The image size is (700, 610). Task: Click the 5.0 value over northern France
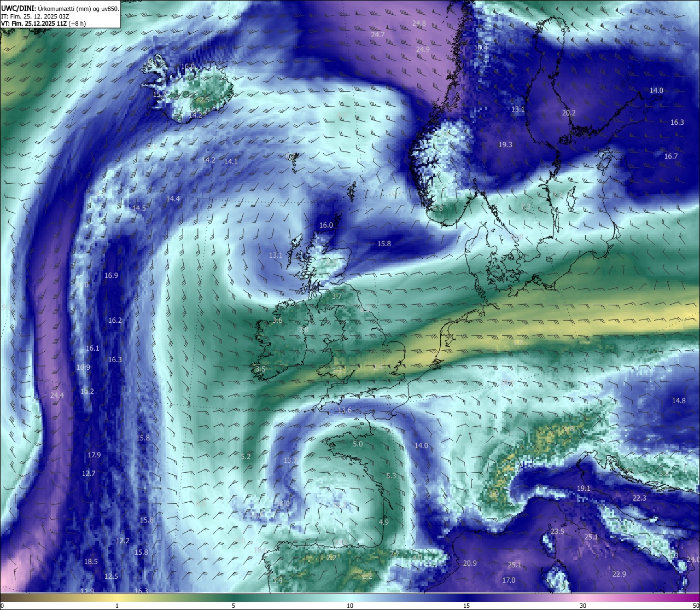click(358, 444)
